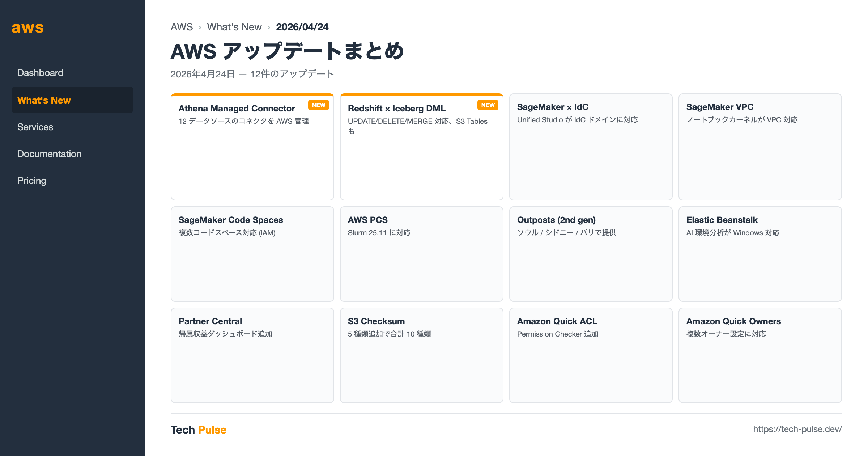Click text '帰属収益ダッシュボード追加'
Image resolution: width=868 pixels, height=456 pixels.
click(225, 334)
